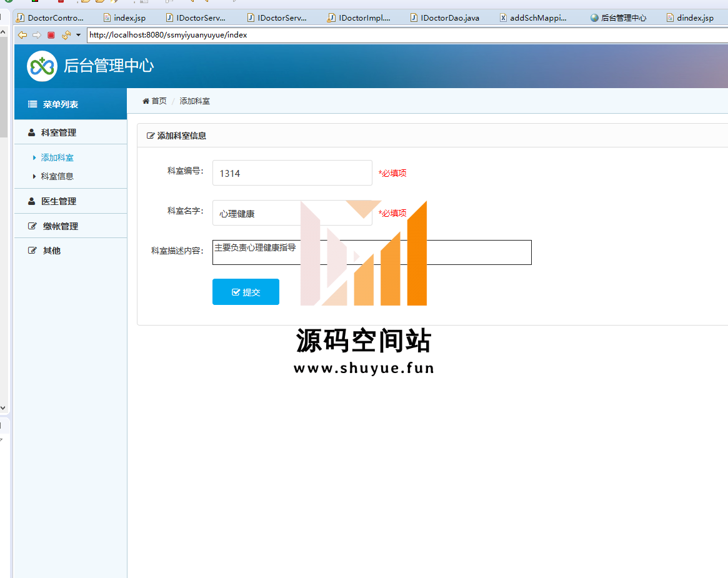Expand the 科室管理 menu section
Viewport: 728px width, 578px height.
point(71,132)
